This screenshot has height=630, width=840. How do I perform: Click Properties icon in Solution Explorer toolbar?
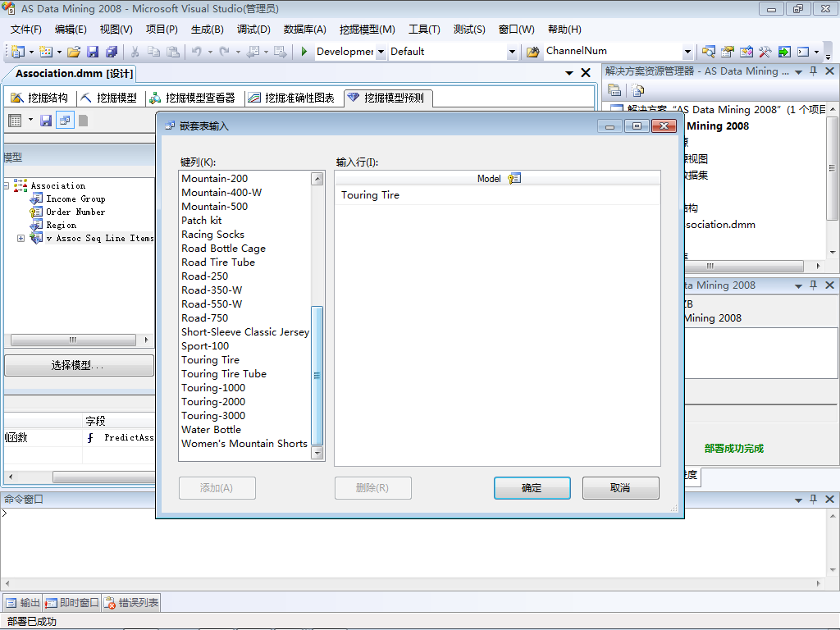(x=614, y=90)
